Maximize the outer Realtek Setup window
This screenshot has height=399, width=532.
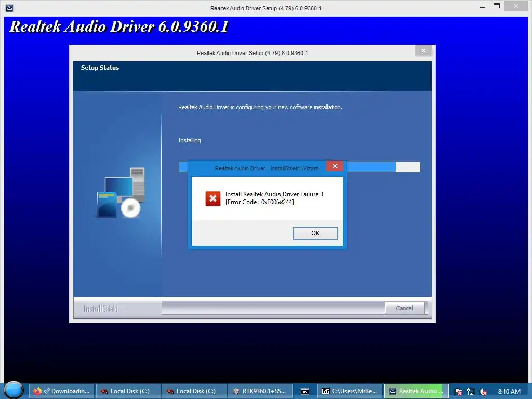(x=496, y=6)
